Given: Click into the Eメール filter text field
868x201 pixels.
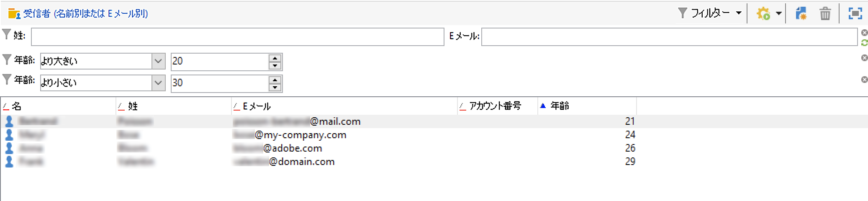Looking at the screenshot, I should [x=669, y=37].
